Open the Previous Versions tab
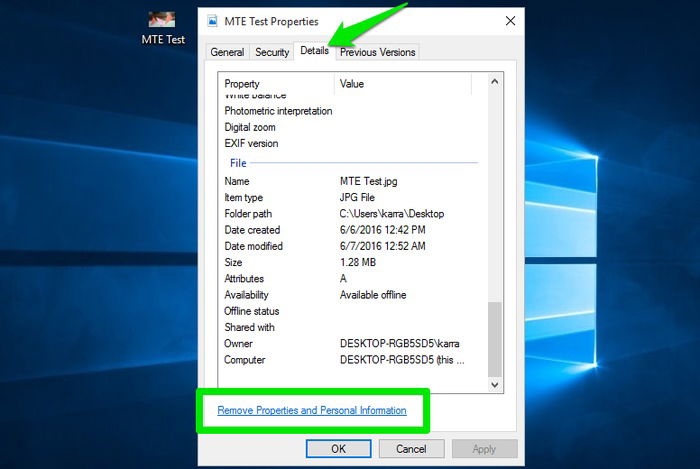 [x=377, y=52]
